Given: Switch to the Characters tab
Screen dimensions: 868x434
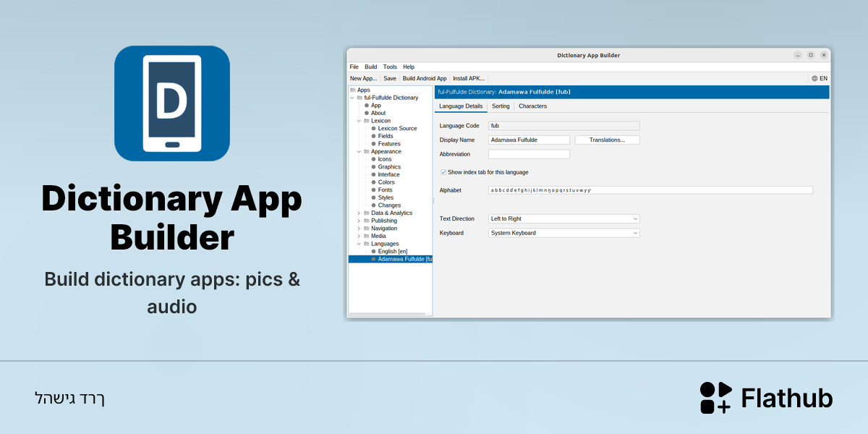Looking at the screenshot, I should pyautogui.click(x=533, y=106).
